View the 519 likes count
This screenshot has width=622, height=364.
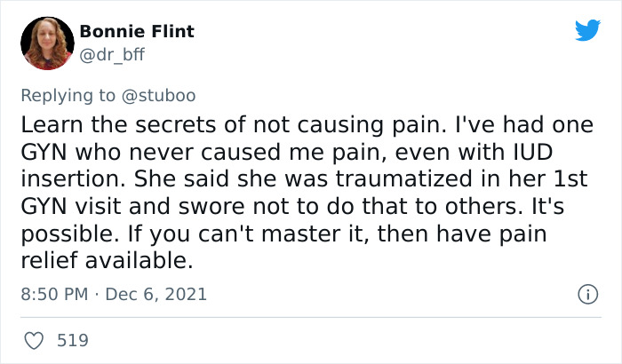[73, 339]
